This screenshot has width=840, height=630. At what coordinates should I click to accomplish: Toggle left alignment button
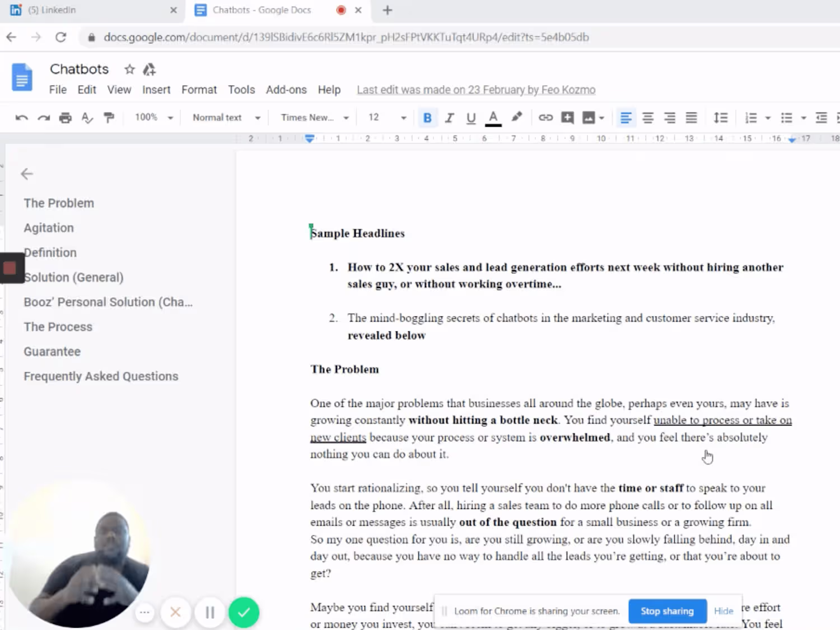pos(626,118)
